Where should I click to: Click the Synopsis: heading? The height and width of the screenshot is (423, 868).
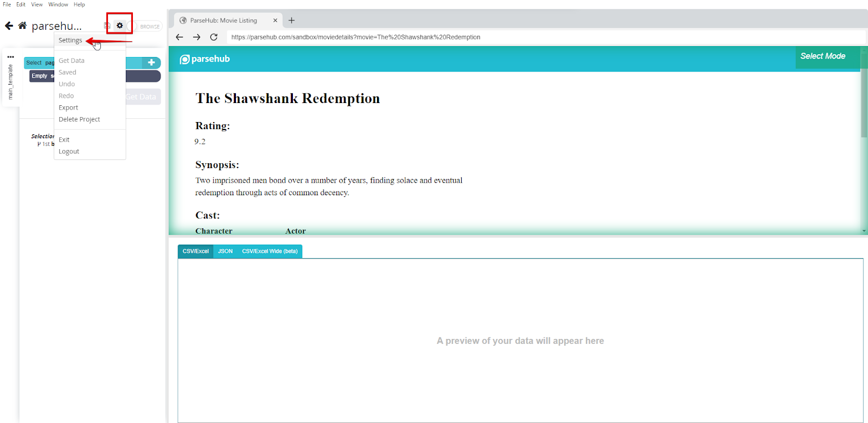[x=217, y=165]
